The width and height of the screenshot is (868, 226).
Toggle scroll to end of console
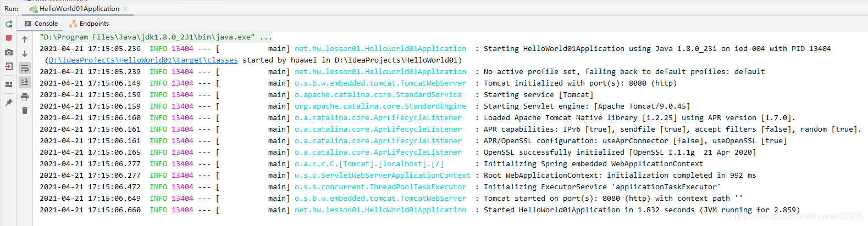(25, 82)
